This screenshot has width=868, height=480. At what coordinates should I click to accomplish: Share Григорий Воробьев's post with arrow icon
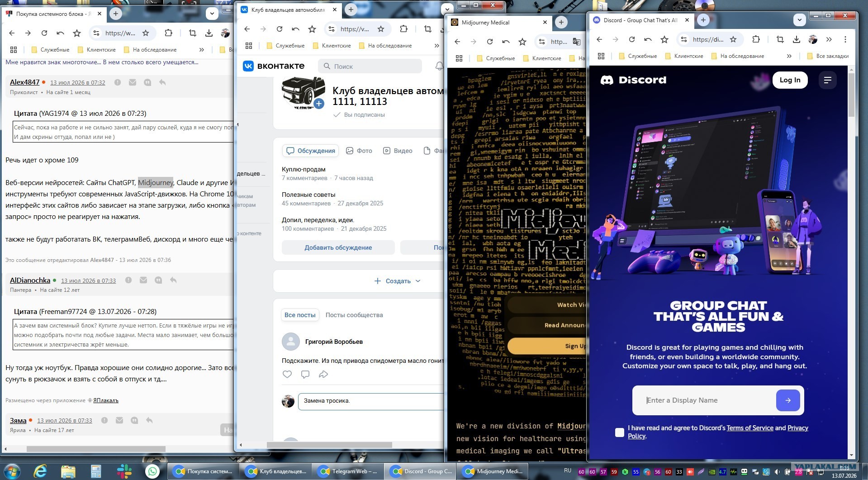click(x=323, y=374)
